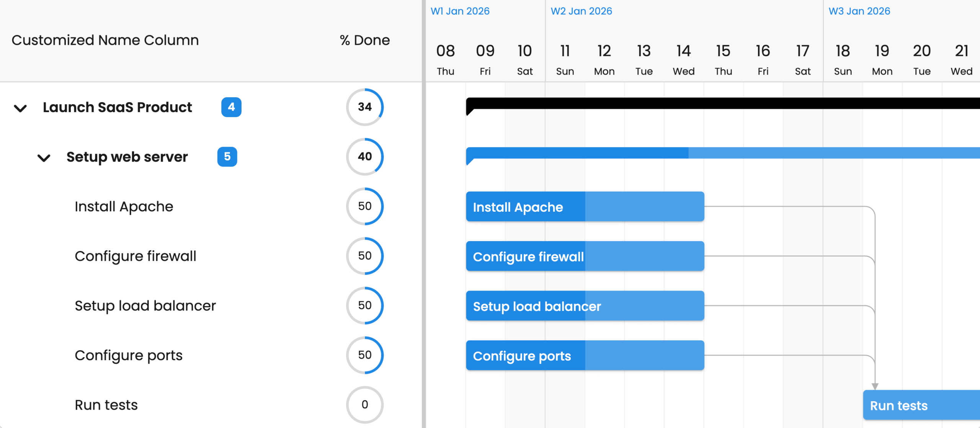Viewport: 980px width, 428px height.
Task: Collapse the Setup web server subgroup
Action: pyautogui.click(x=44, y=158)
